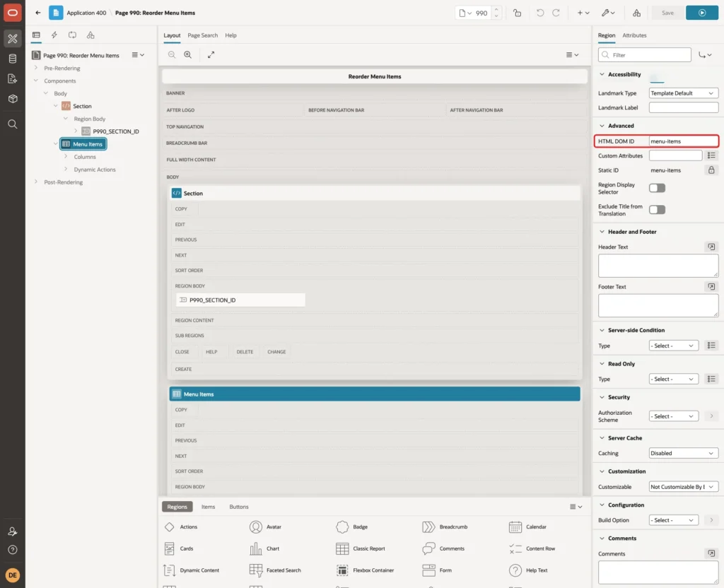Open Header Text code editor icon
This screenshot has height=588, width=724.
[x=711, y=247]
